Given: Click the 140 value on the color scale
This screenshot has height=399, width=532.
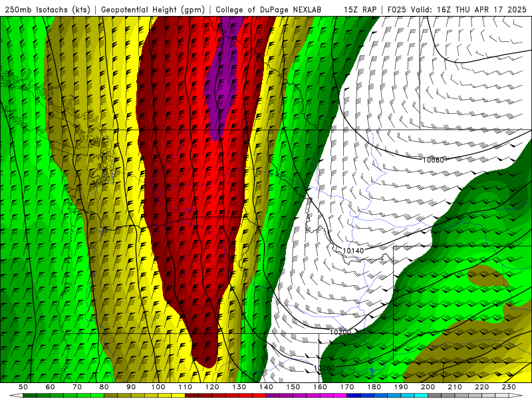Looking at the screenshot, I should point(266,387).
